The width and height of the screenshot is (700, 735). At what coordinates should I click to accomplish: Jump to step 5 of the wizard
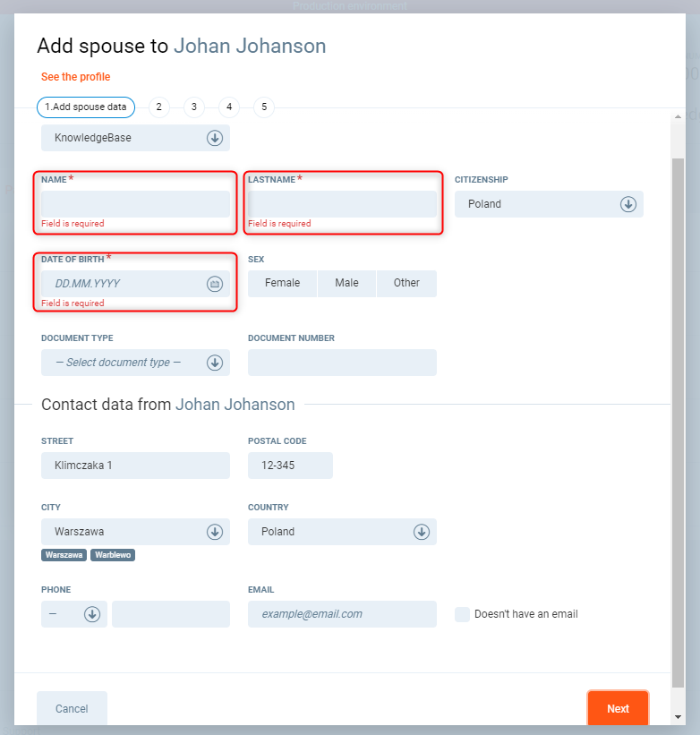[263, 107]
